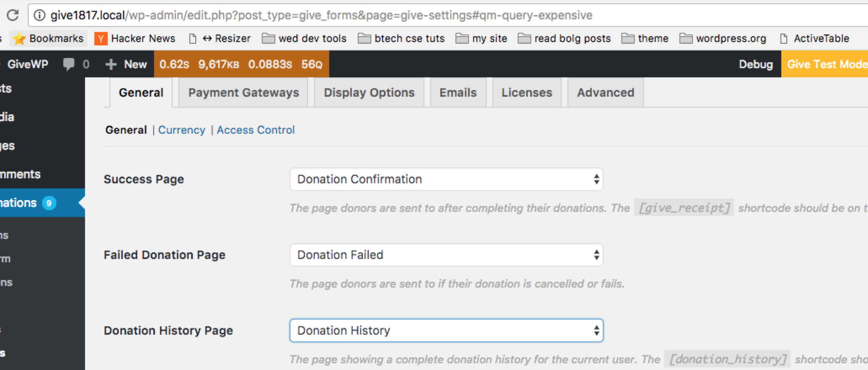Click the site info icon in the address bar
Screen dimensions: 868x370
coord(38,15)
